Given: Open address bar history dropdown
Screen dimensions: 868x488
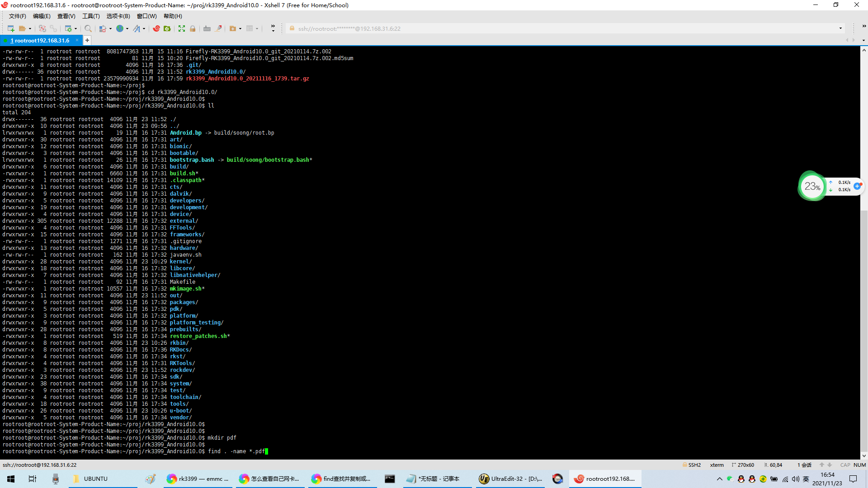Looking at the screenshot, I should click(840, 28).
